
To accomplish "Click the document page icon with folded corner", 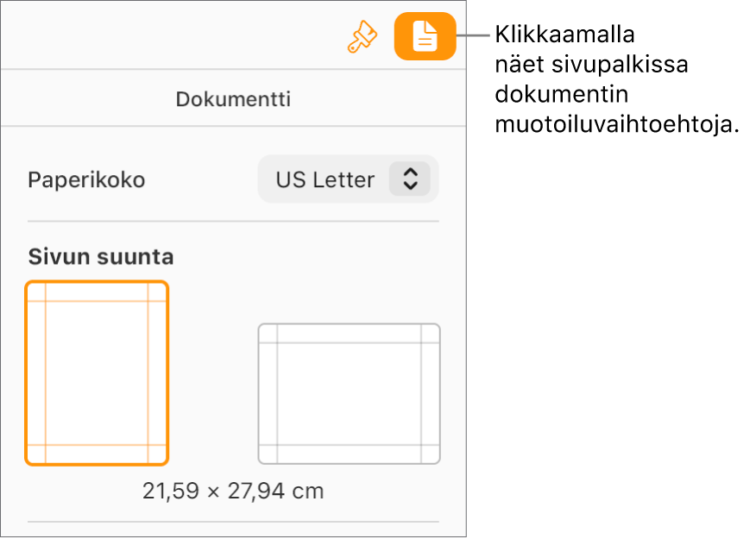I will tap(425, 35).
